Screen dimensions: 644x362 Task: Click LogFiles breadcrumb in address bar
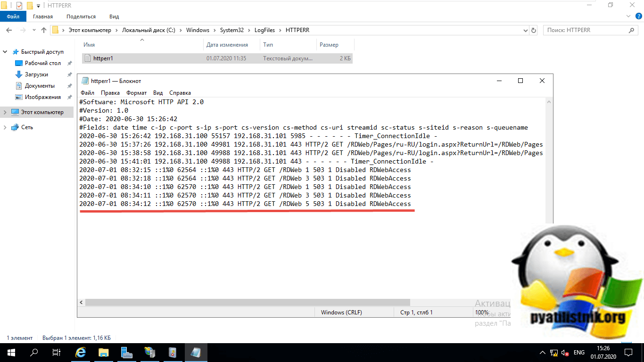click(265, 30)
